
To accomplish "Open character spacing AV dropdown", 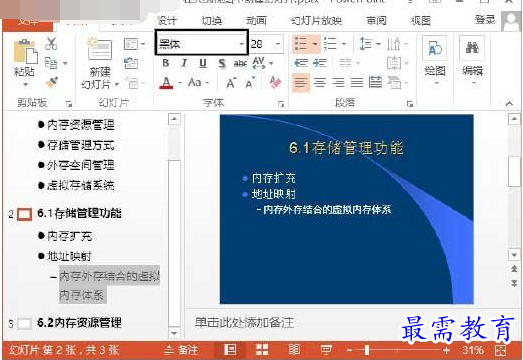I will [263, 63].
